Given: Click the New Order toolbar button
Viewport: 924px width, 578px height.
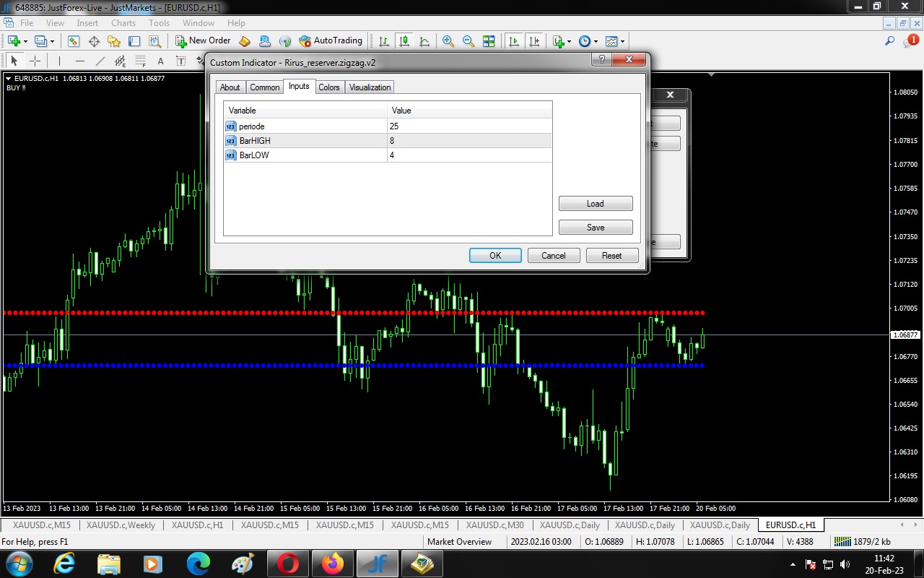Looking at the screenshot, I should (204, 41).
